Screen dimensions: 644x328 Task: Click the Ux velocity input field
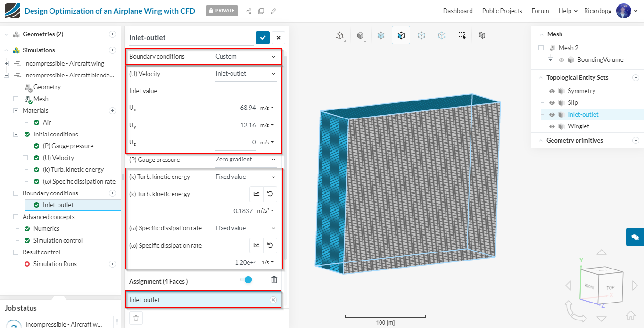[x=235, y=108]
